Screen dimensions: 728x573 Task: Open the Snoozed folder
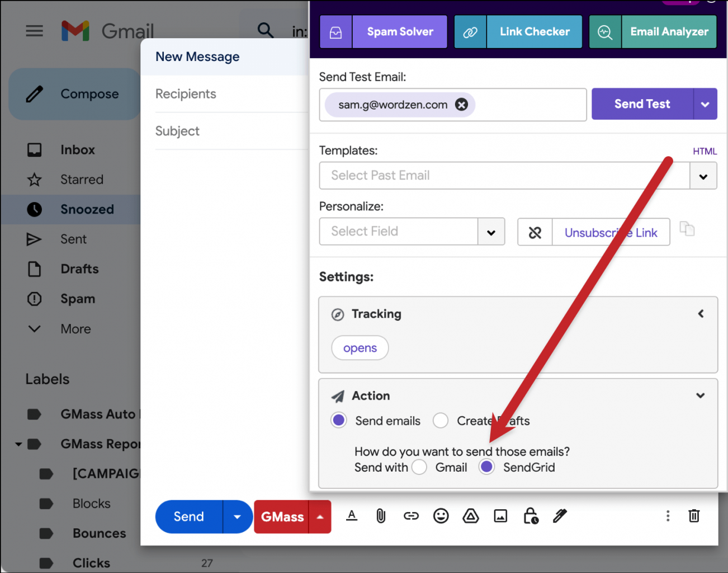70,209
